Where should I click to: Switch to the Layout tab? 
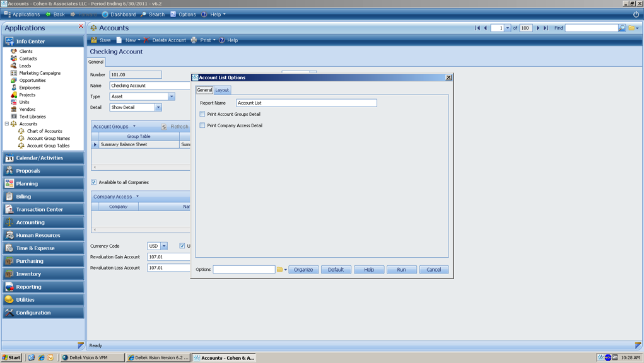pos(222,90)
